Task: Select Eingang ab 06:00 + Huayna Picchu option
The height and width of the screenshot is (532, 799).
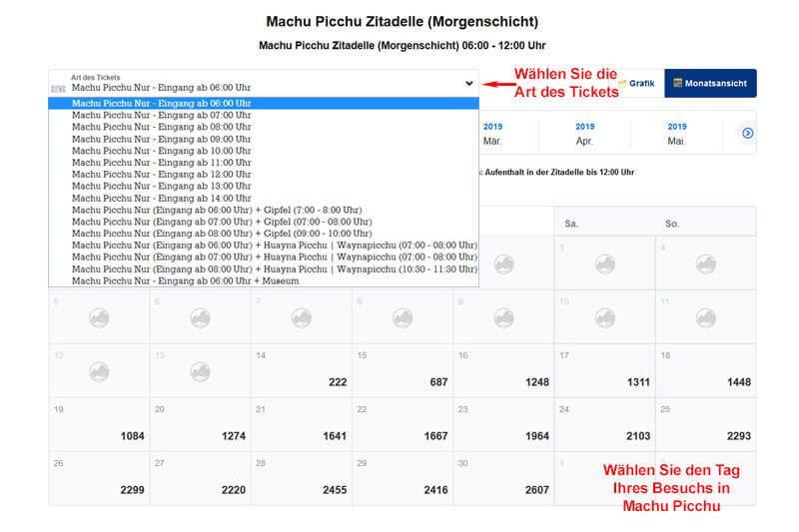Action: coord(264,245)
